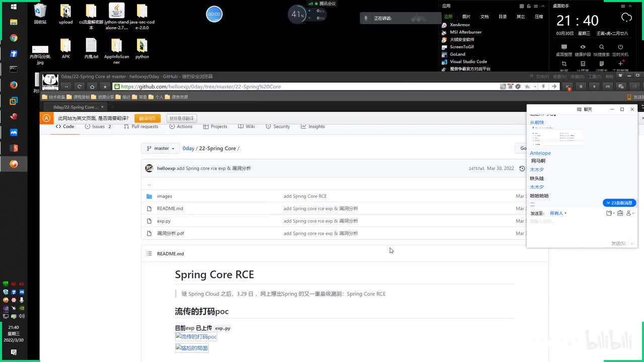Switch to the Security tab

click(x=278, y=127)
